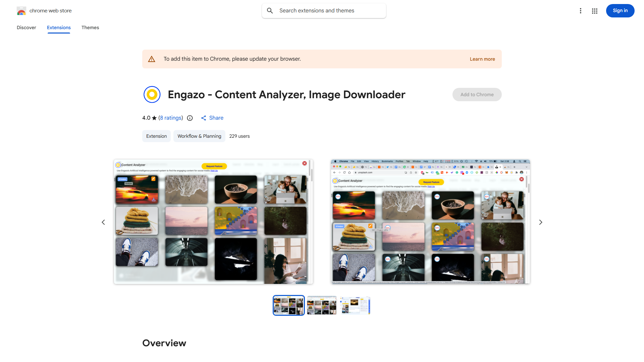Open the more options three-dot menu
This screenshot has height=362, width=644.
(581, 11)
